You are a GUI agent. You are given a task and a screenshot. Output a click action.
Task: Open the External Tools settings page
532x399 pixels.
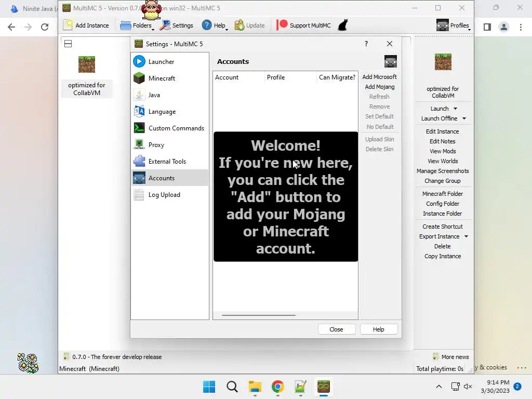(x=170, y=162)
